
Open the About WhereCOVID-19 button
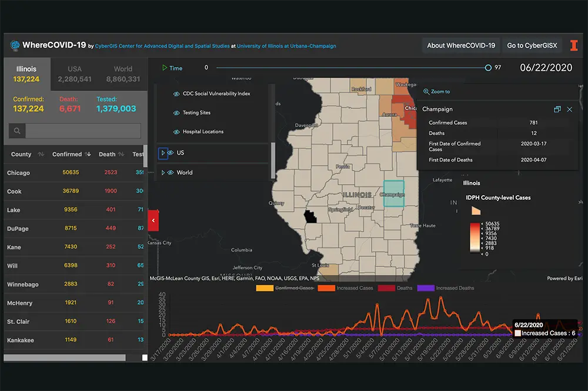point(460,45)
